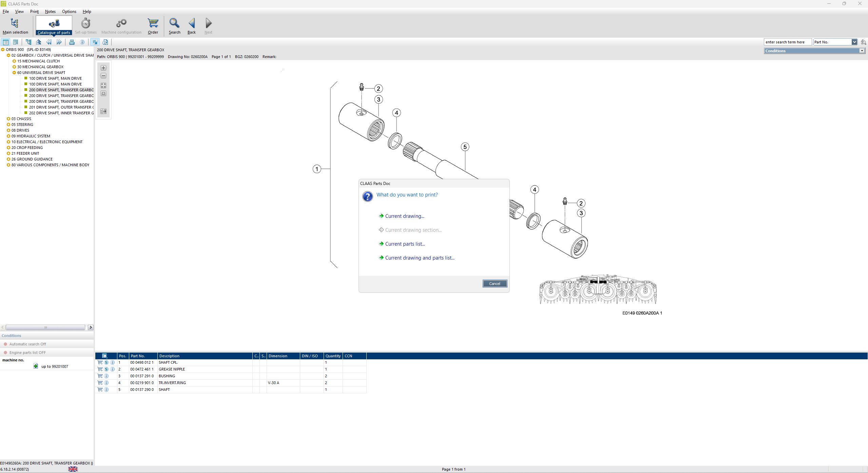Zoom in on the drawing with plus button
The height and width of the screenshot is (473, 868).
103,68
